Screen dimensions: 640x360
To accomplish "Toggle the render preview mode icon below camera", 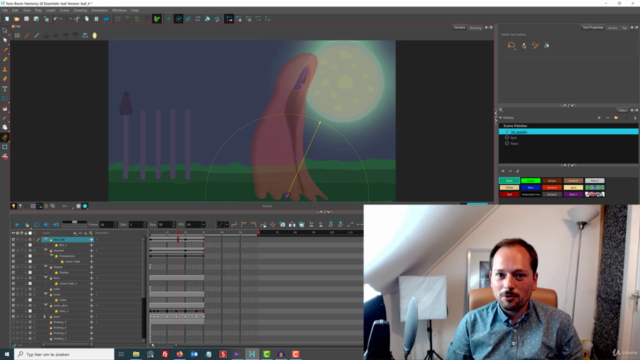I will pos(85,206).
